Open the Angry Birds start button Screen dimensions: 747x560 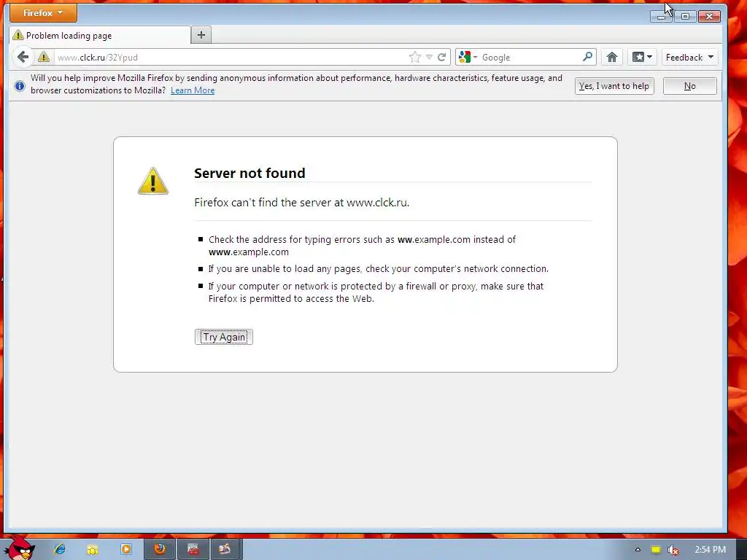click(x=18, y=548)
